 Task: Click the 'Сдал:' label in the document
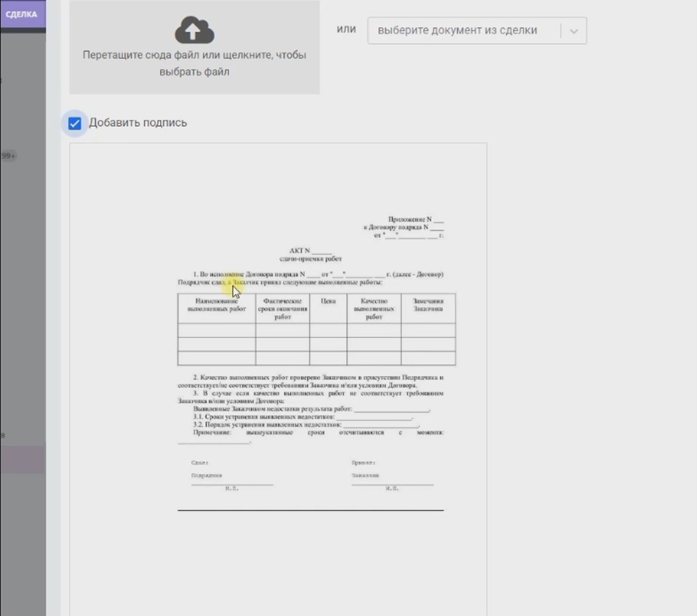coord(199,463)
